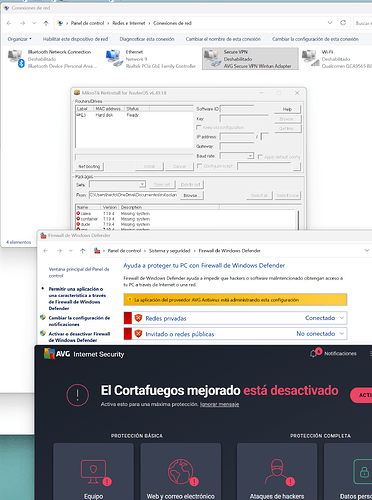Go back in Firewall de Windows Defender window
Image resolution: width=372 pixels, height=500 pixels.
(46, 251)
